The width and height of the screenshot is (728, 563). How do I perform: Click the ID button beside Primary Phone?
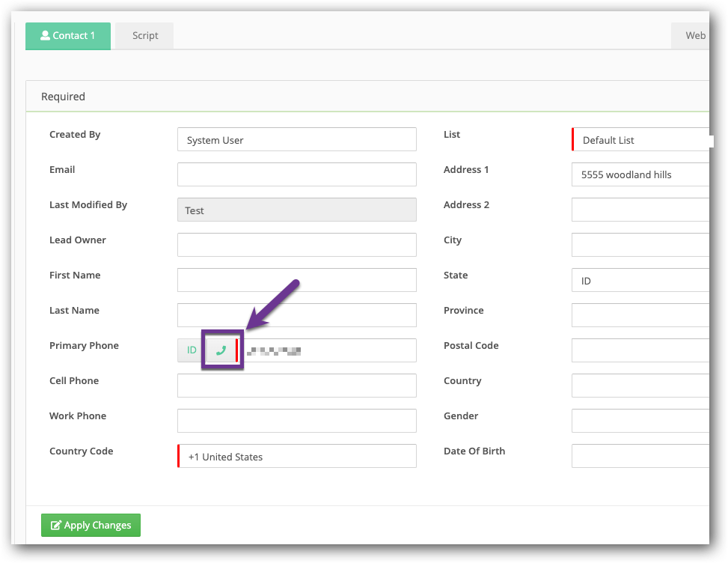(x=192, y=350)
